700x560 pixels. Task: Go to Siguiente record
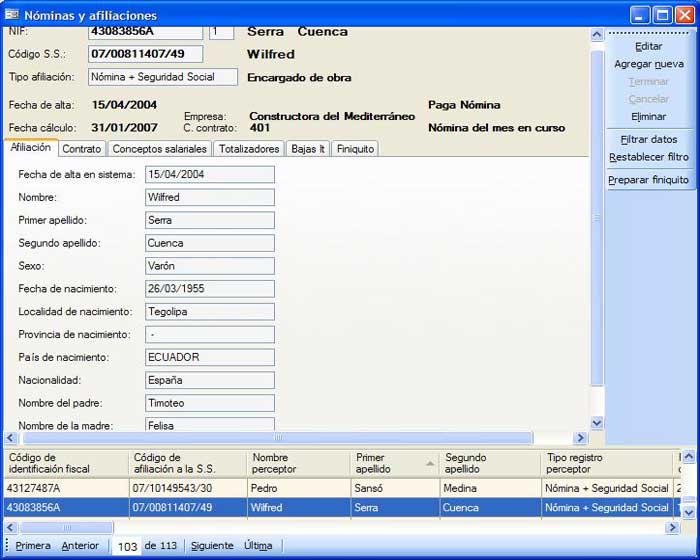coord(212,546)
